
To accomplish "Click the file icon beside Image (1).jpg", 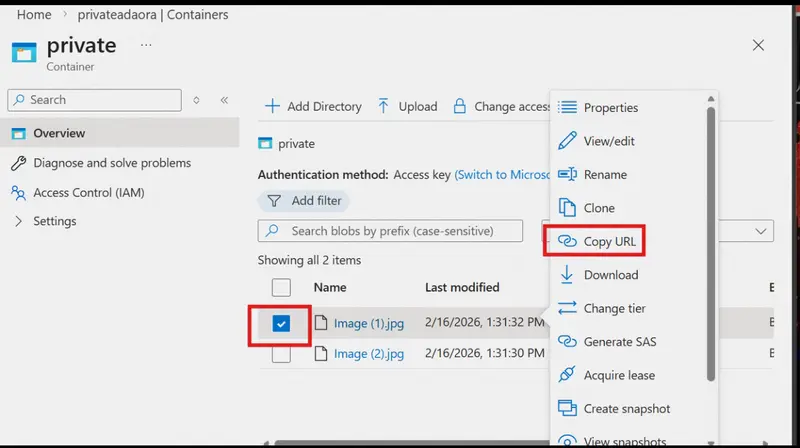I will (321, 323).
